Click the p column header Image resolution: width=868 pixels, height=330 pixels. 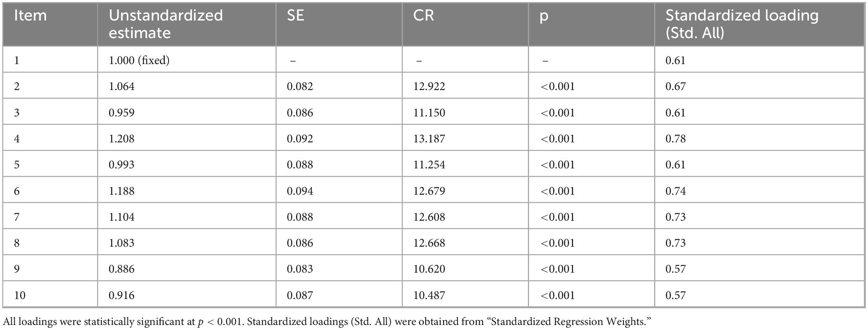point(544,17)
